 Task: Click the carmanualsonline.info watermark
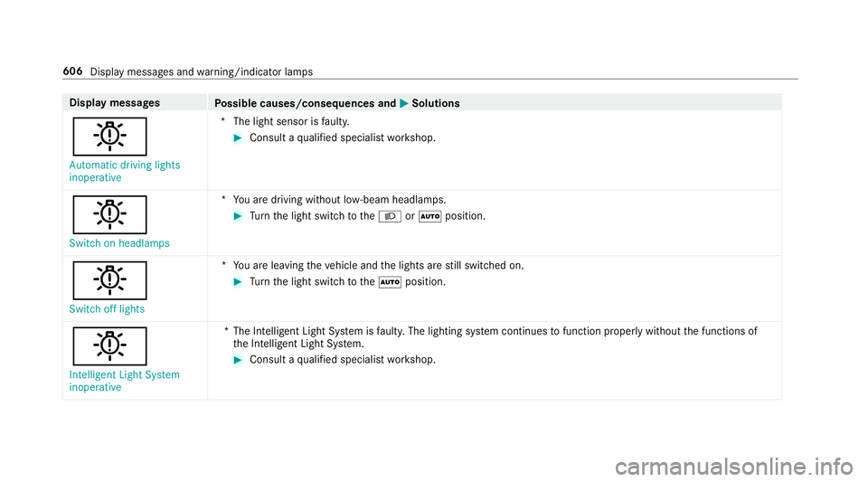point(734,467)
